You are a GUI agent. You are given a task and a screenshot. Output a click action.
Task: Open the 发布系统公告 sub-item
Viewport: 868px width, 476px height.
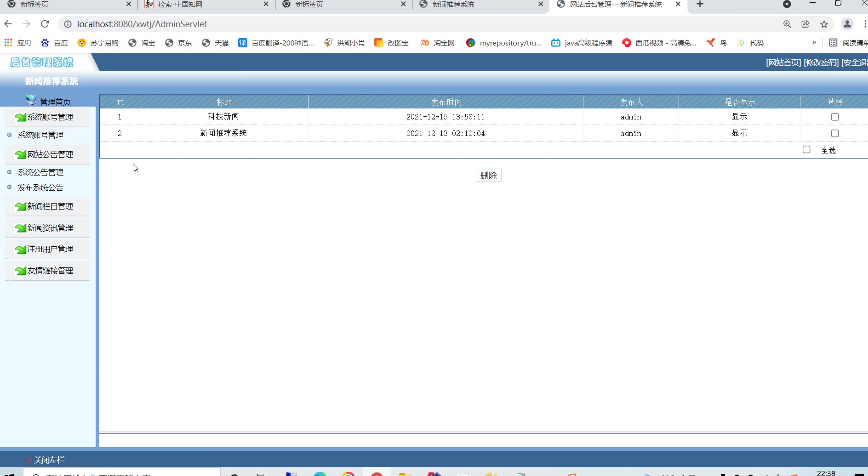click(x=40, y=187)
